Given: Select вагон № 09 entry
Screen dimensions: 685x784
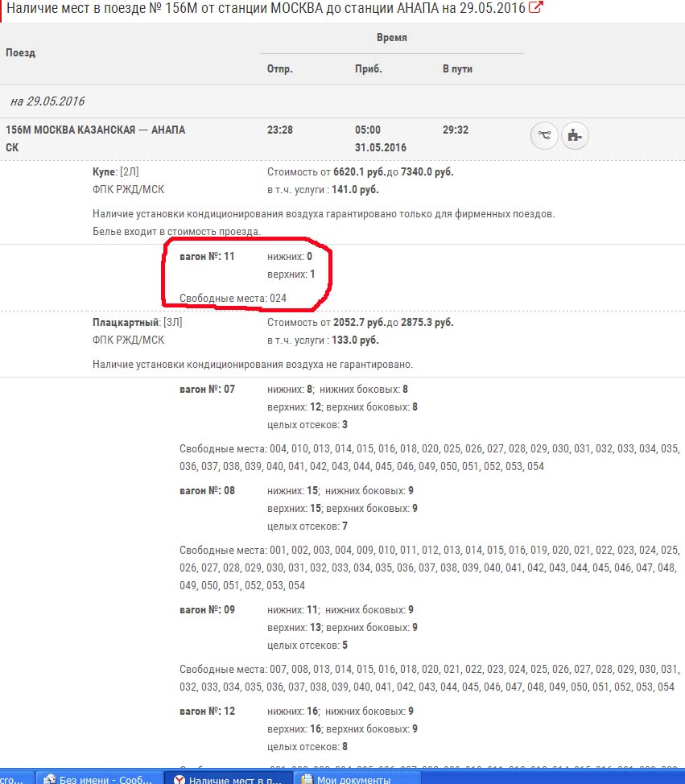Looking at the screenshot, I should point(207,610).
